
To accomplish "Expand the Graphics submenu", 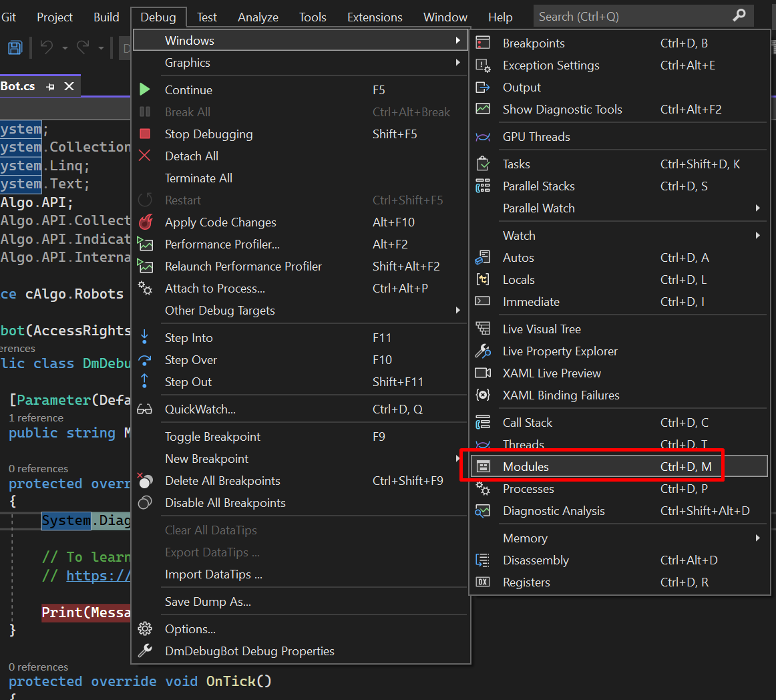I will click(301, 62).
